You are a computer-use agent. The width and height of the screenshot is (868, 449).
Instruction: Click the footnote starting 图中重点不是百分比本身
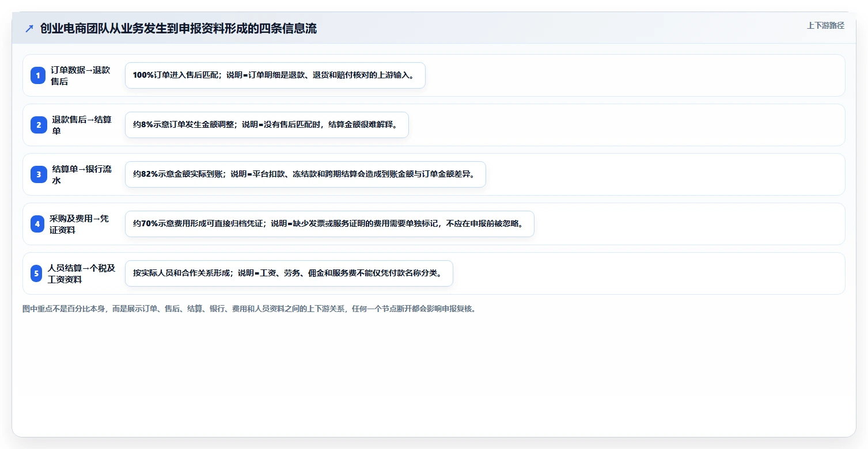click(249, 309)
